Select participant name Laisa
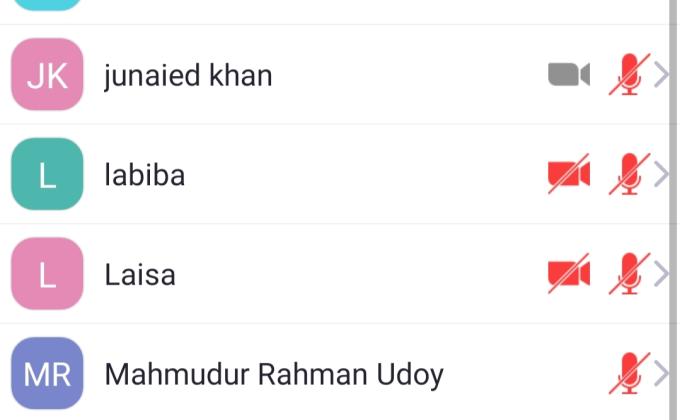This screenshot has height=420, width=680. tap(140, 274)
